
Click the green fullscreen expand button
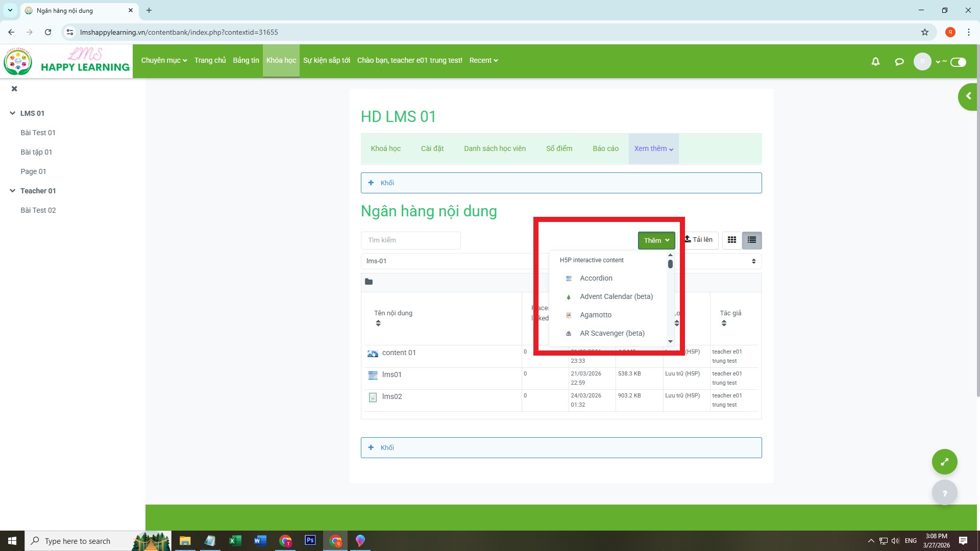click(944, 462)
